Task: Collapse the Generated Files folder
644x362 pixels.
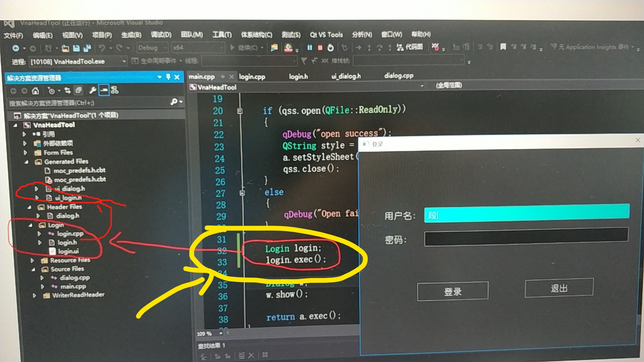Action: click(x=27, y=162)
